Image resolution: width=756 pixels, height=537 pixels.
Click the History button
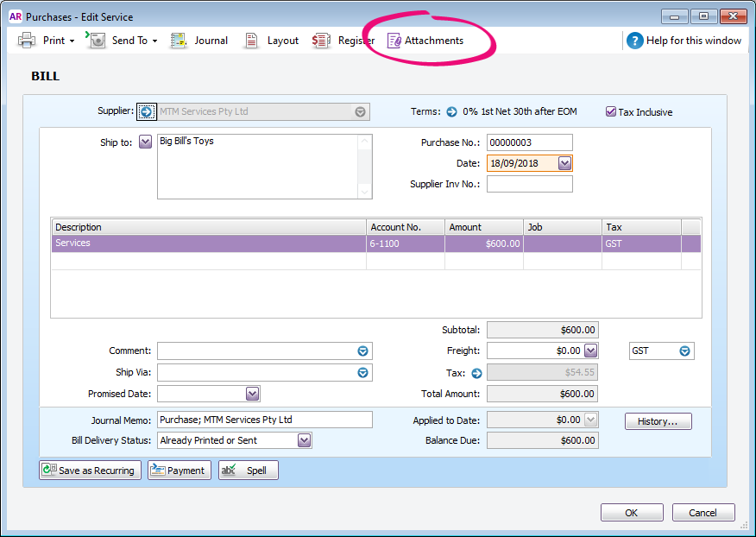658,421
